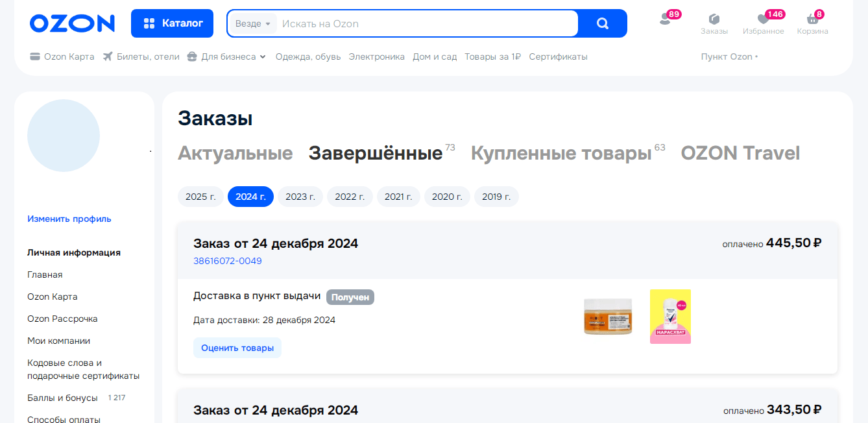Viewport: 868px width, 423px height.
Task: Open Одежда, обувь category
Action: [308, 56]
